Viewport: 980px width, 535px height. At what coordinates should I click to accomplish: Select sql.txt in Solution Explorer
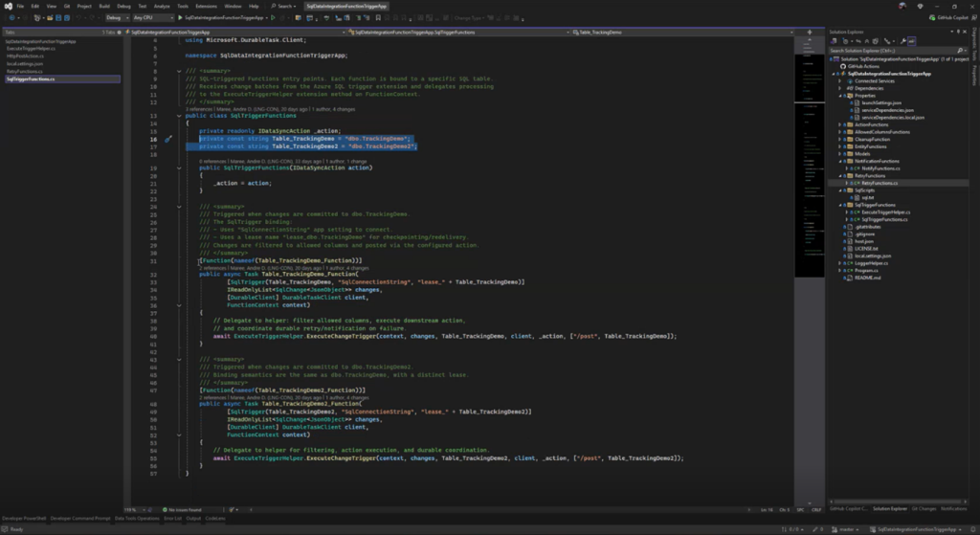coord(868,197)
